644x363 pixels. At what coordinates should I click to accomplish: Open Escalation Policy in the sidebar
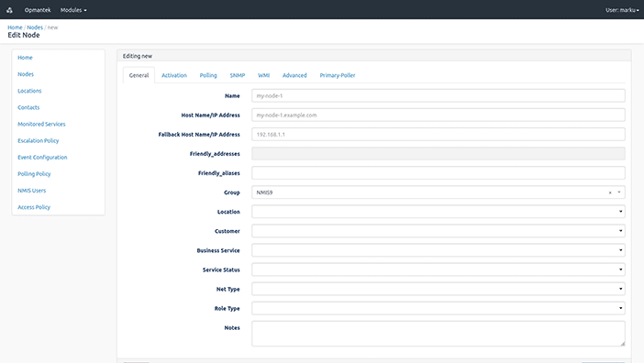point(39,140)
